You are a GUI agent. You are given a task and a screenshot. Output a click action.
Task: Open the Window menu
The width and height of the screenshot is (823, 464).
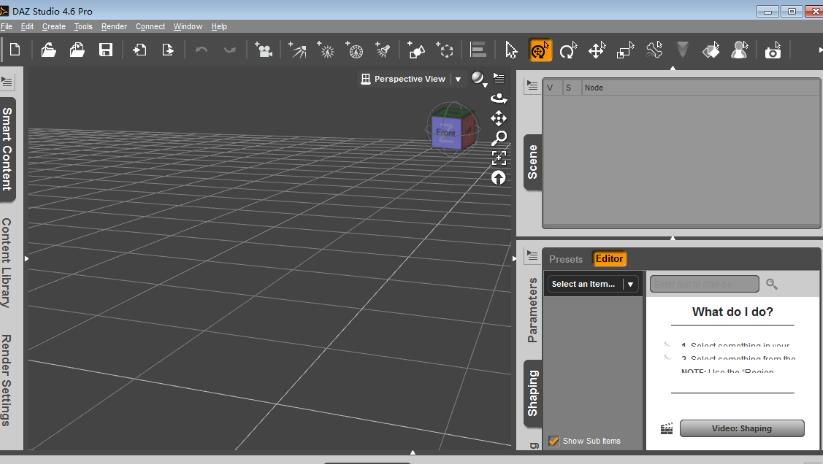coord(187,26)
